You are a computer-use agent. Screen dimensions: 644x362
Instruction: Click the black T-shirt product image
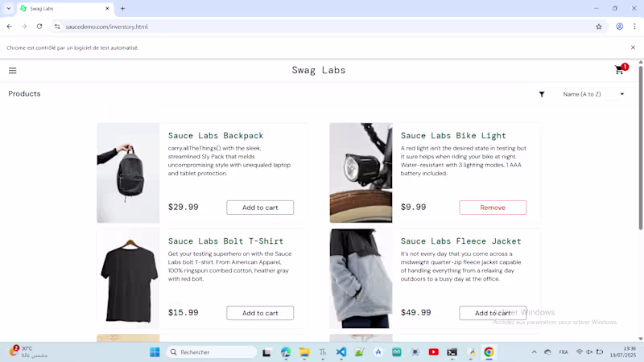[128, 278]
